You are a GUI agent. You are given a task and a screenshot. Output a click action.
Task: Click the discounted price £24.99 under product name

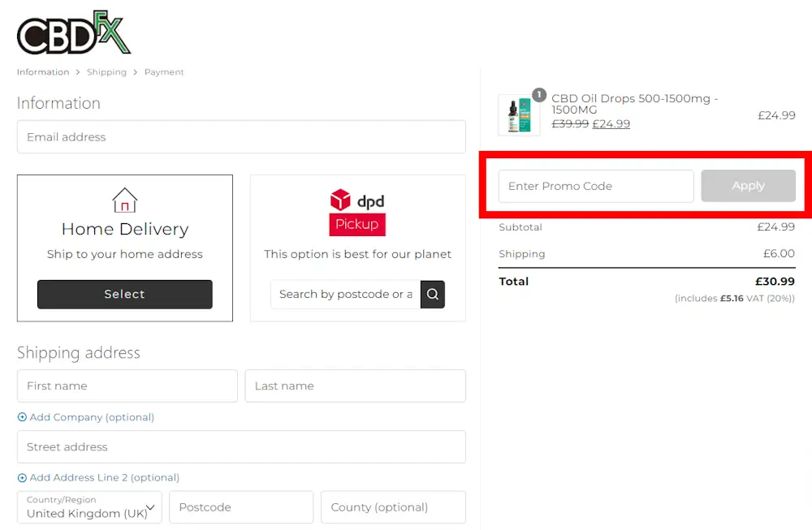pos(611,124)
